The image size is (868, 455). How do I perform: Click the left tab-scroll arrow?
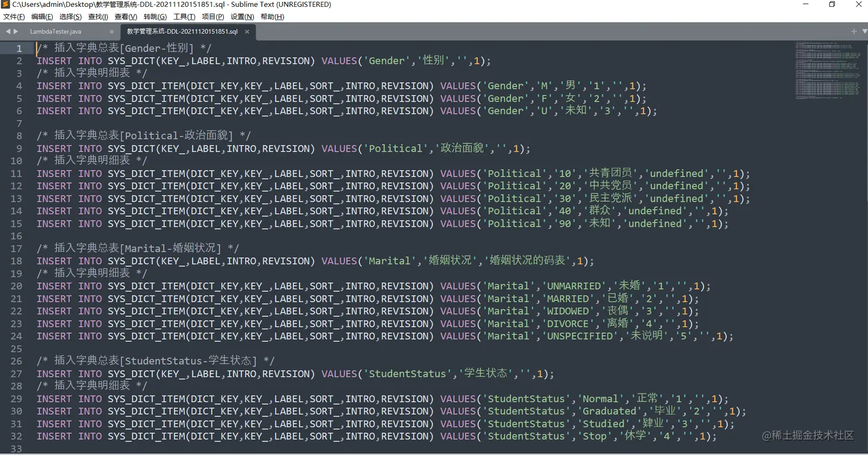pyautogui.click(x=8, y=31)
